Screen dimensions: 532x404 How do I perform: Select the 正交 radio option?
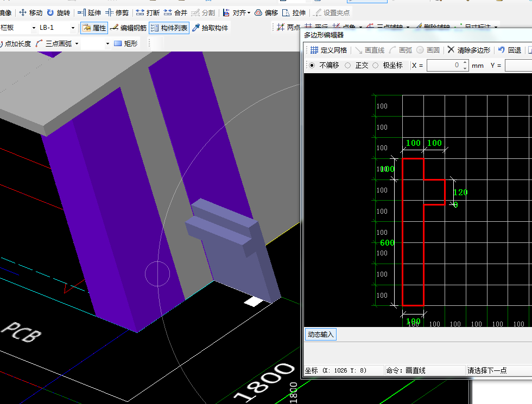click(348, 66)
